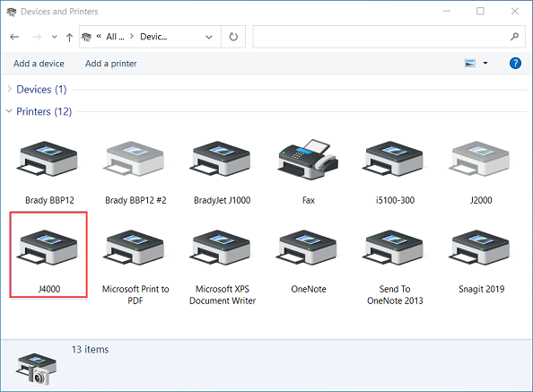Click the Fax label text
The width and height of the screenshot is (533, 392).
point(309,200)
